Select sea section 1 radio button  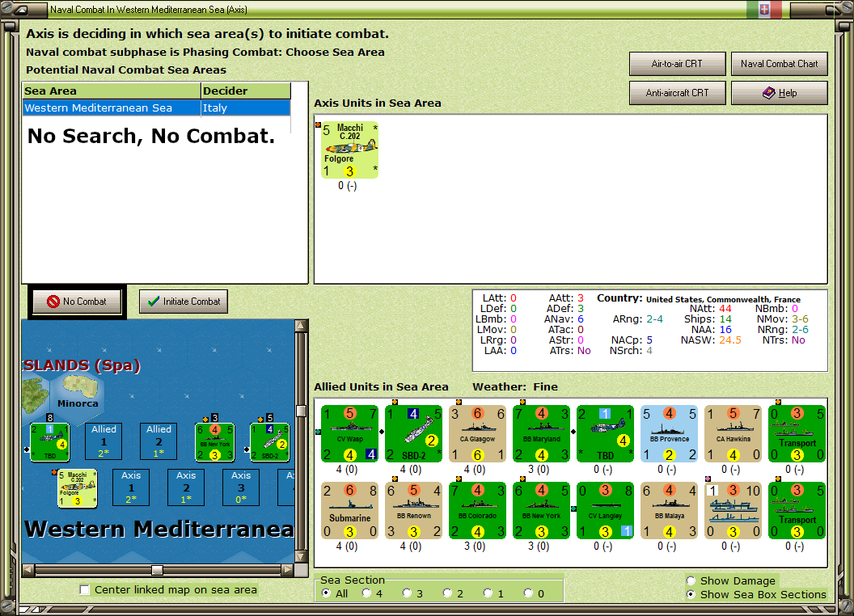488,593
